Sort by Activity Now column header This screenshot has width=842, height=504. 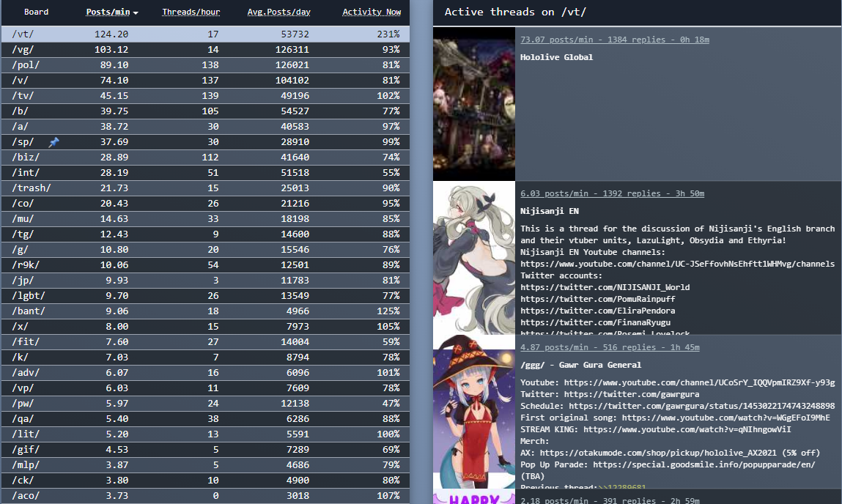point(372,12)
